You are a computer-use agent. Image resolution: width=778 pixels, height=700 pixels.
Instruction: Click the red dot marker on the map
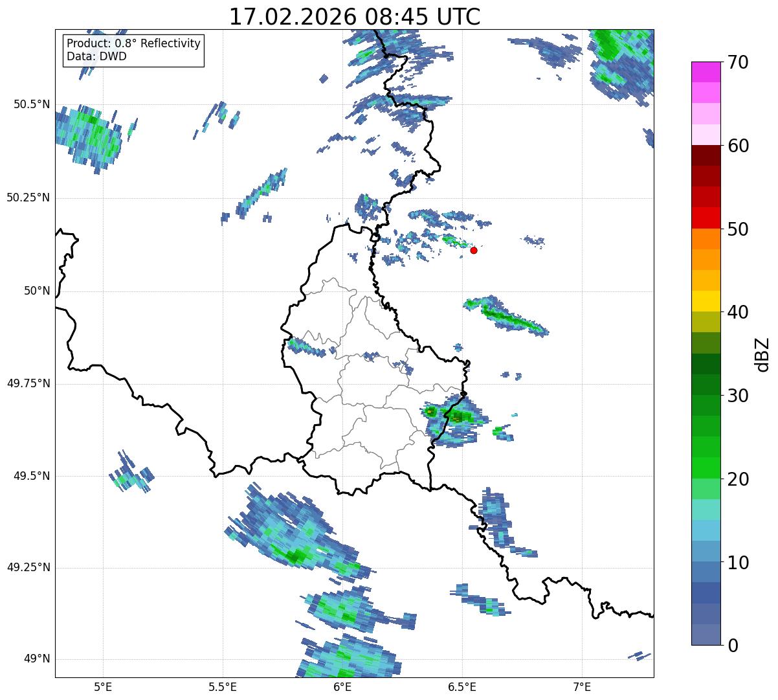[474, 250]
